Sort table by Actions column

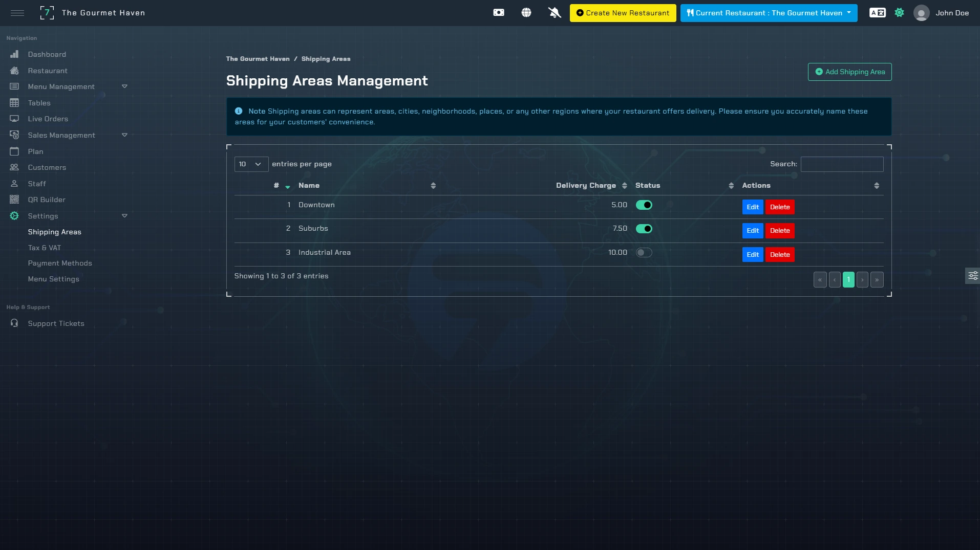(x=811, y=186)
